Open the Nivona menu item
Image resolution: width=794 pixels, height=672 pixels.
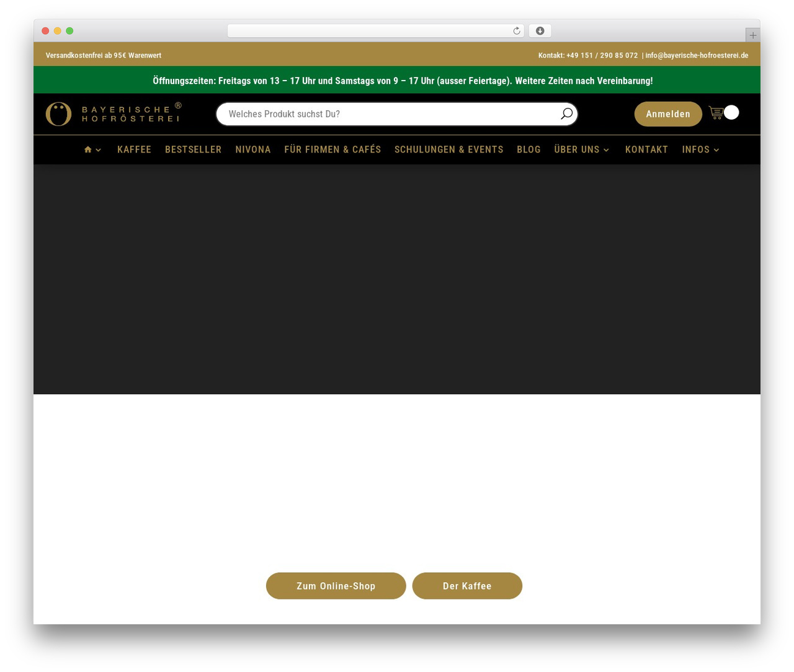253,149
